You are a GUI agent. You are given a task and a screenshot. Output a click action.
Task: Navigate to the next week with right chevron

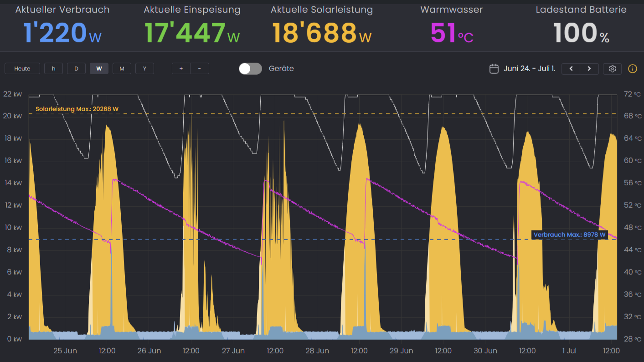(x=589, y=68)
